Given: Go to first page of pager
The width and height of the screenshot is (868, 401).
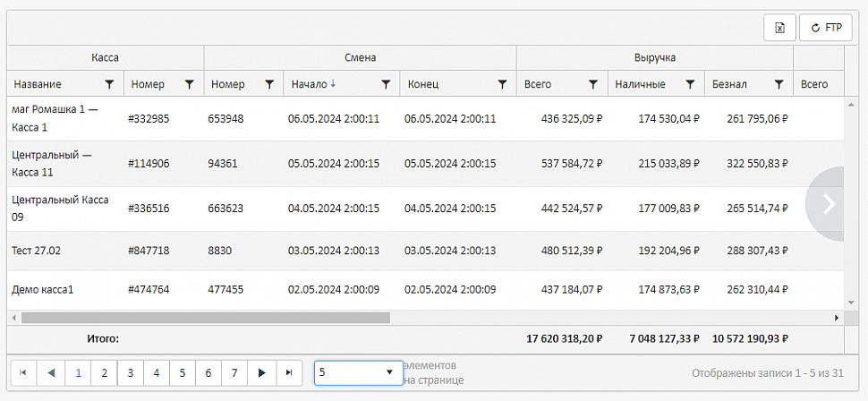Looking at the screenshot, I should click(23, 372).
